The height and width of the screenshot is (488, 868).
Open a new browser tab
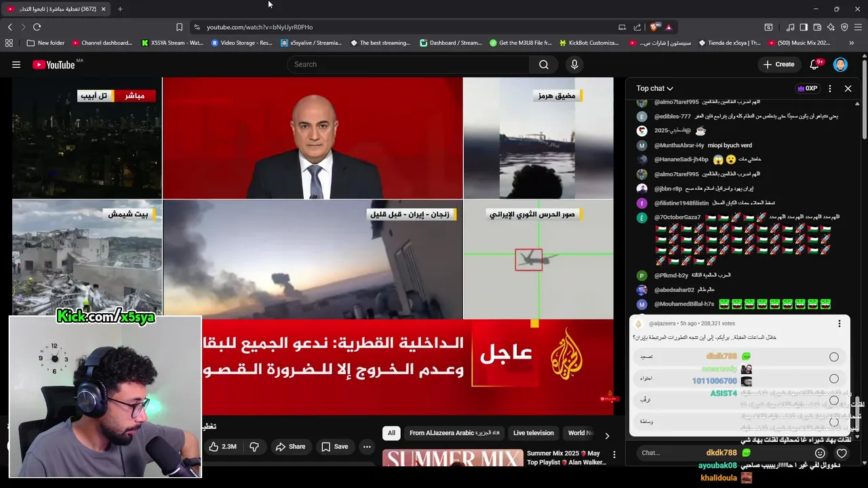coord(120,9)
